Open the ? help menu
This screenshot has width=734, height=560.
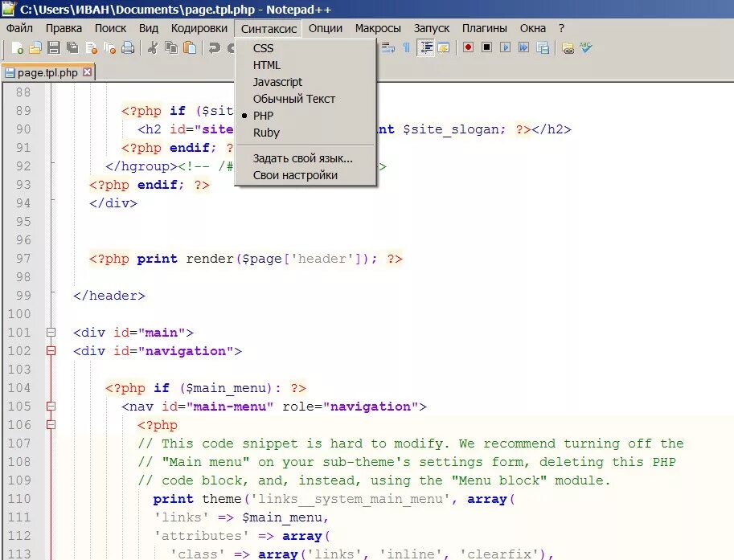pyautogui.click(x=561, y=29)
